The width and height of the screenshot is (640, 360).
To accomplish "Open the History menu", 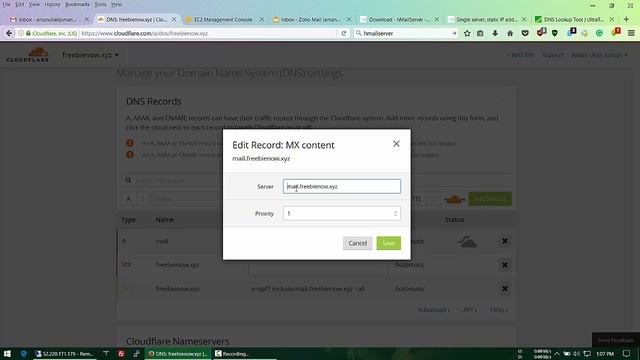I will [52, 4].
